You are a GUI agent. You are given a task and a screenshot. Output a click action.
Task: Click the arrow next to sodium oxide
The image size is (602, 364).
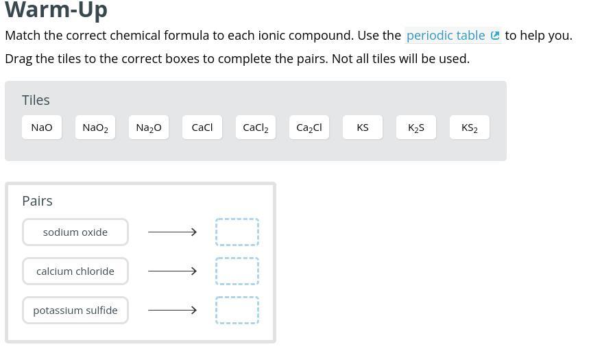[173, 232]
